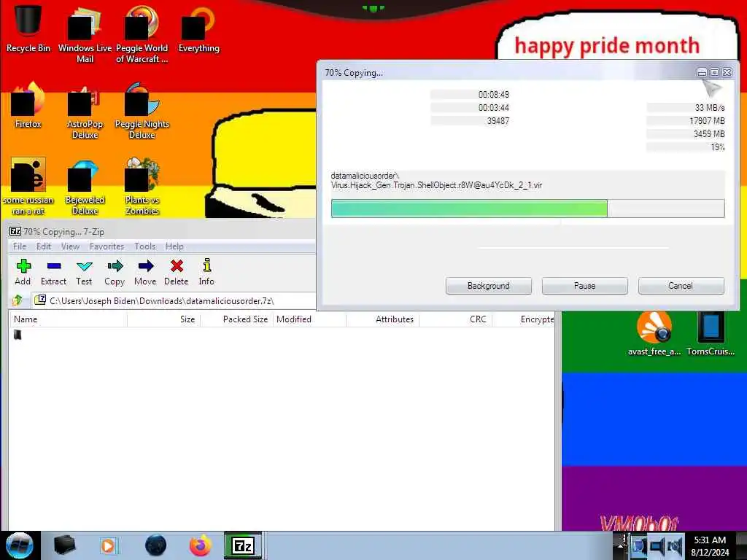Select the Everything desktop icon
The width and height of the screenshot is (747, 560).
tap(198, 28)
